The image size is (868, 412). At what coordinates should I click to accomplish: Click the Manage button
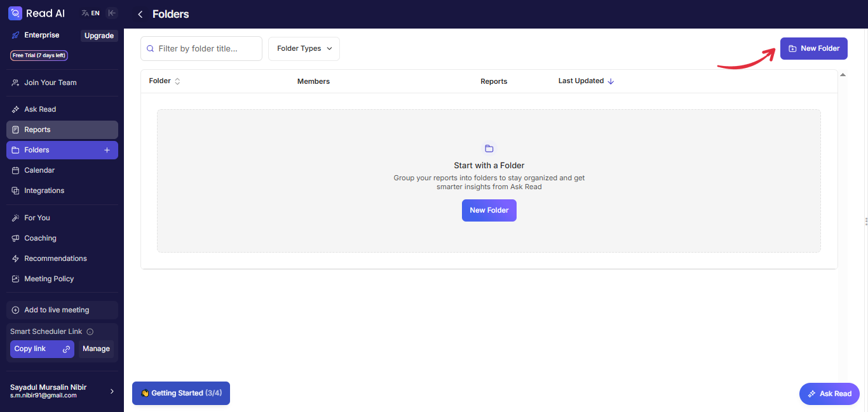(x=96, y=349)
